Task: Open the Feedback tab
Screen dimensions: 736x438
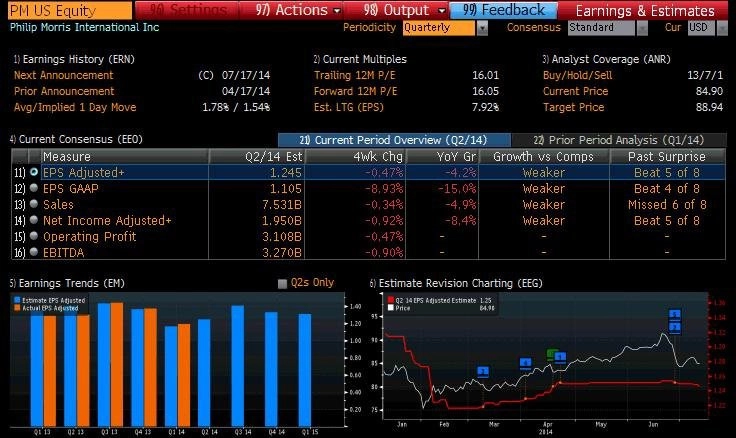Action: click(504, 10)
